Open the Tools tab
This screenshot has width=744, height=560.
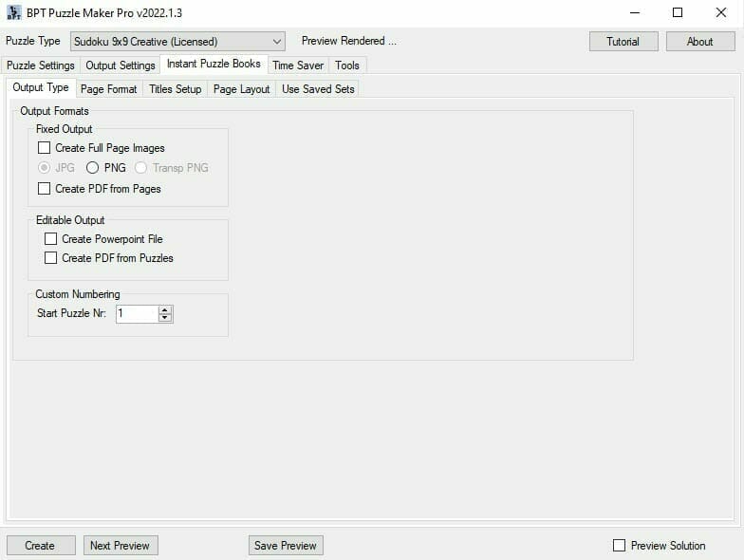(347, 65)
